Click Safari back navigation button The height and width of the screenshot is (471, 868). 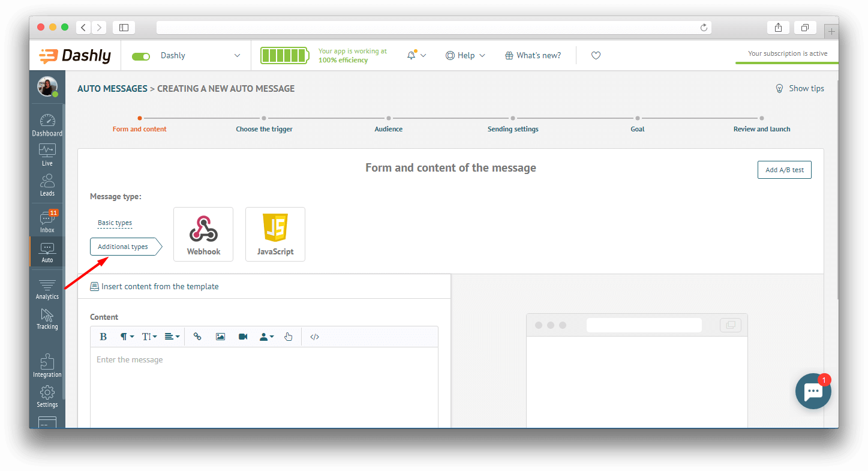click(x=83, y=28)
